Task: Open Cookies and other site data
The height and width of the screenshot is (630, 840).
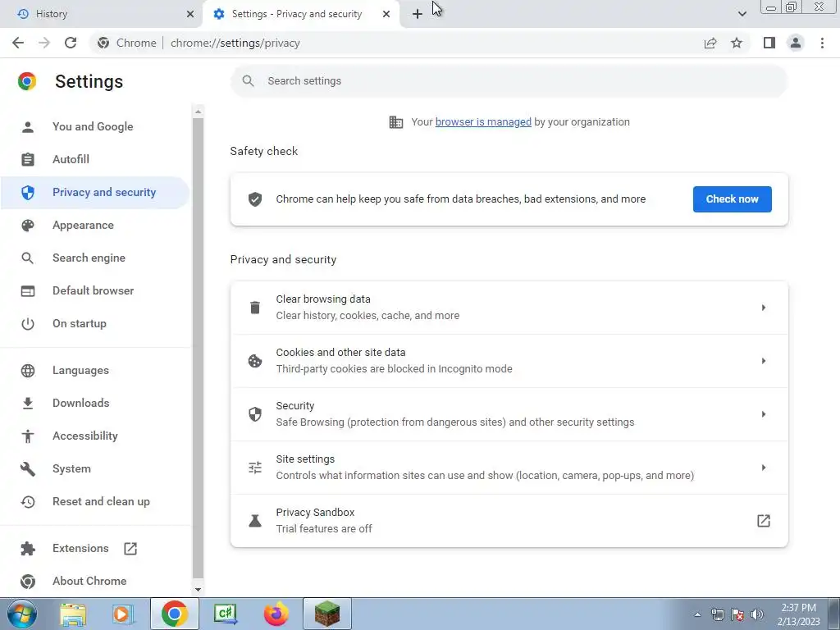Action: point(509,361)
